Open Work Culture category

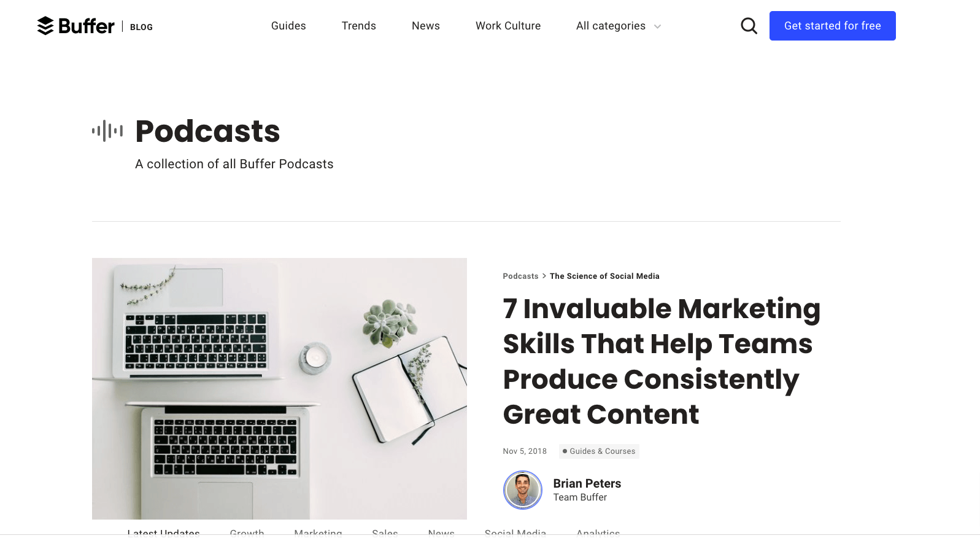[508, 26]
